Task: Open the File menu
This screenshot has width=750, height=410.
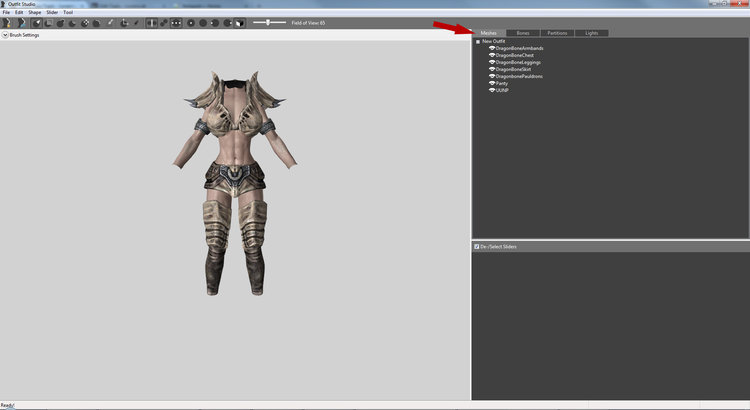Action: (x=6, y=12)
